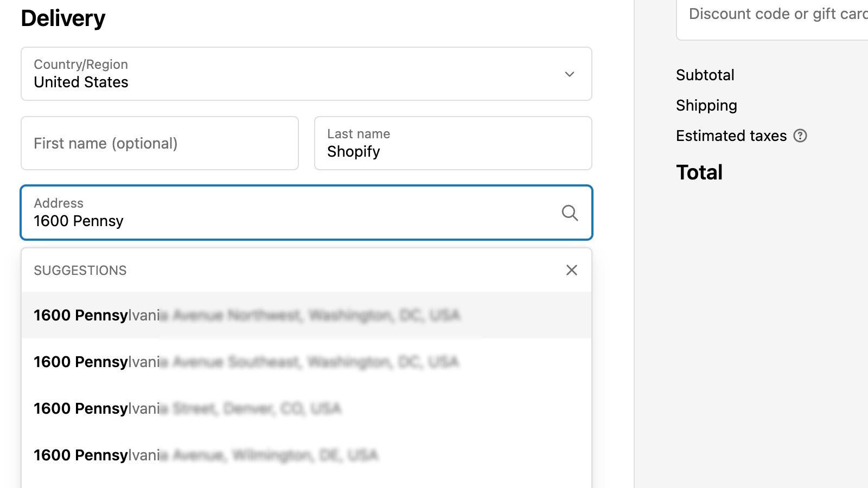868x488 pixels.
Task: Click the small Address field label
Action: coord(59,203)
